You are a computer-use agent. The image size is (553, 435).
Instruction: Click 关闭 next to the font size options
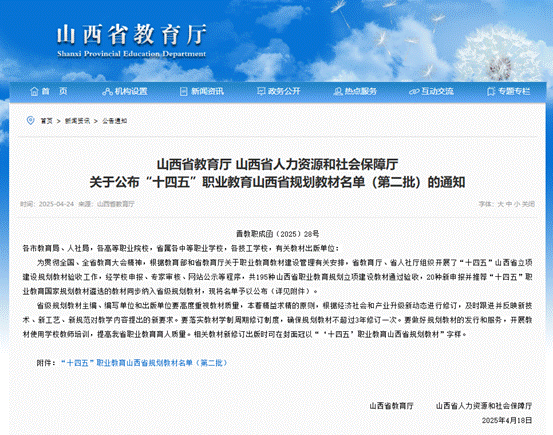(528, 204)
